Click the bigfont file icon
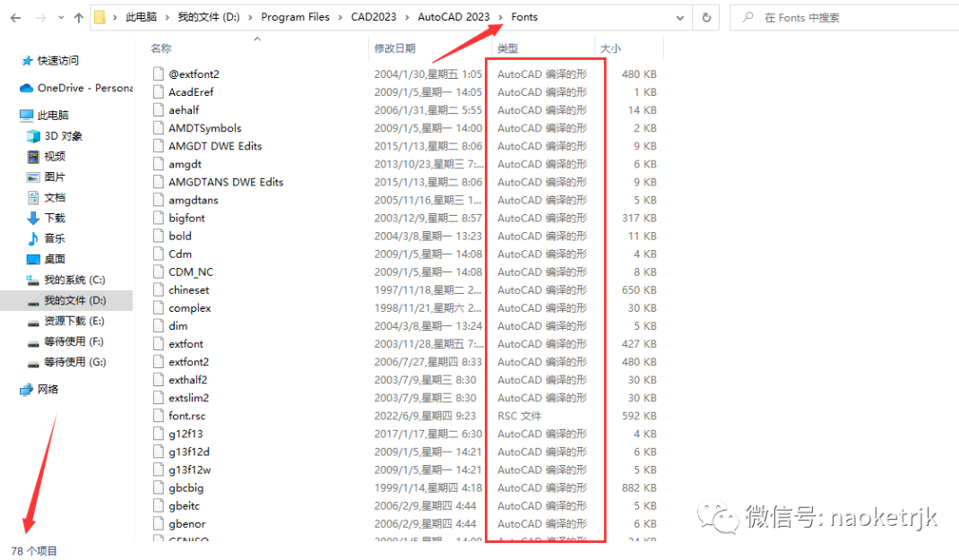 coord(159,218)
